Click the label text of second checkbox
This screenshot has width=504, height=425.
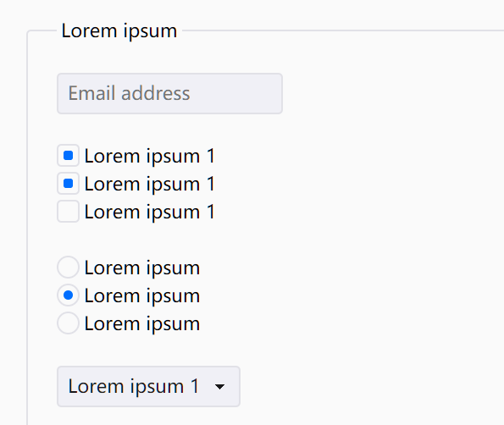149,185
